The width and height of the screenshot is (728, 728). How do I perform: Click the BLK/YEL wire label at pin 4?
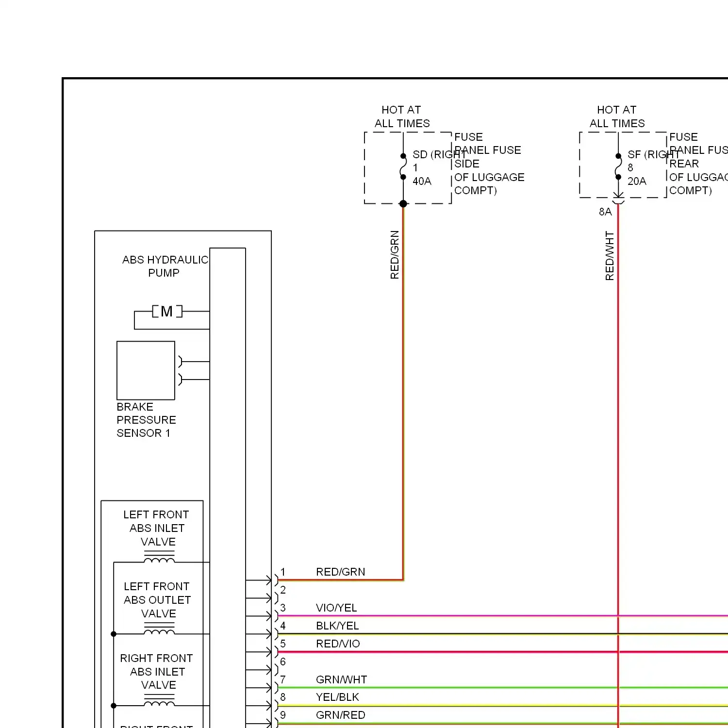(x=337, y=626)
